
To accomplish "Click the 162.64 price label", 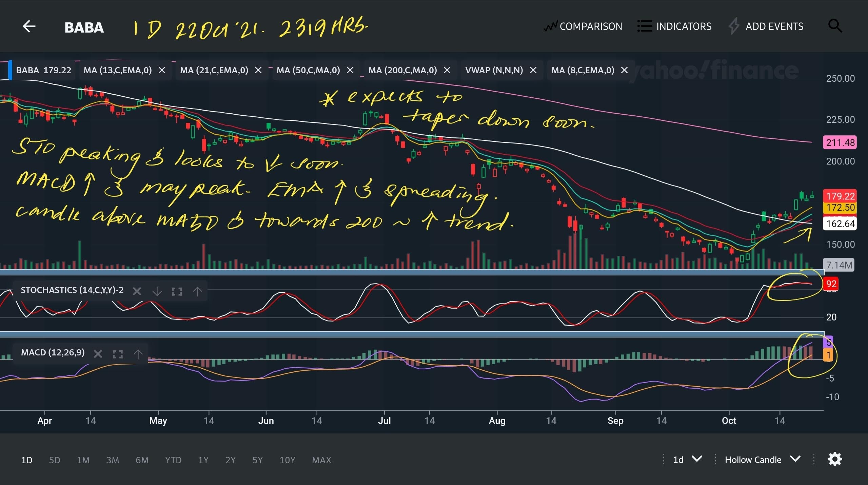I will [x=840, y=224].
